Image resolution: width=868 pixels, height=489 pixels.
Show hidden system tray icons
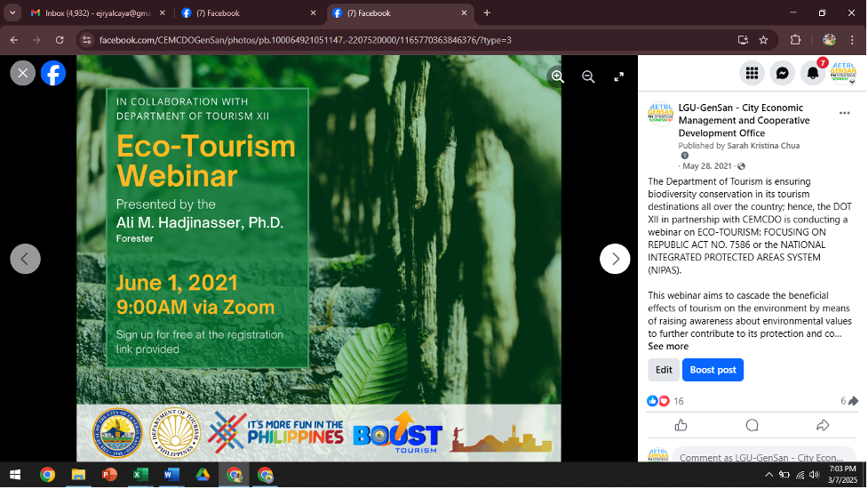[768, 475]
